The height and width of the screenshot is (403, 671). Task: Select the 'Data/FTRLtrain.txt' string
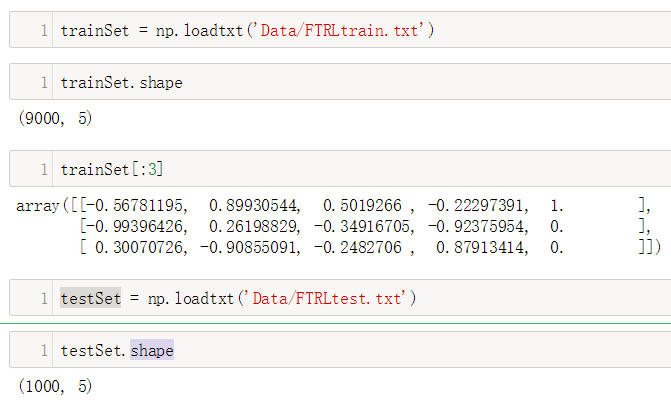pos(339,30)
